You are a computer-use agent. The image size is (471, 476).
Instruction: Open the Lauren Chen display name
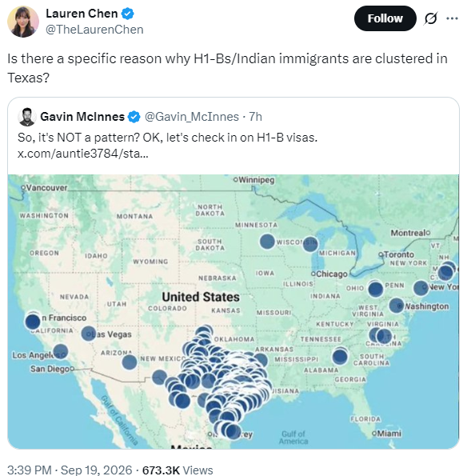click(x=82, y=14)
